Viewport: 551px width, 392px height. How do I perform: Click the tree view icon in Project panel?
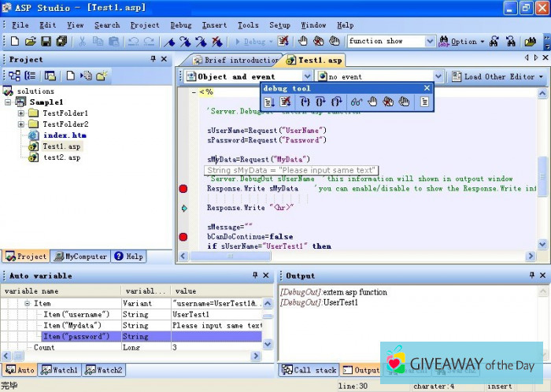click(13, 76)
